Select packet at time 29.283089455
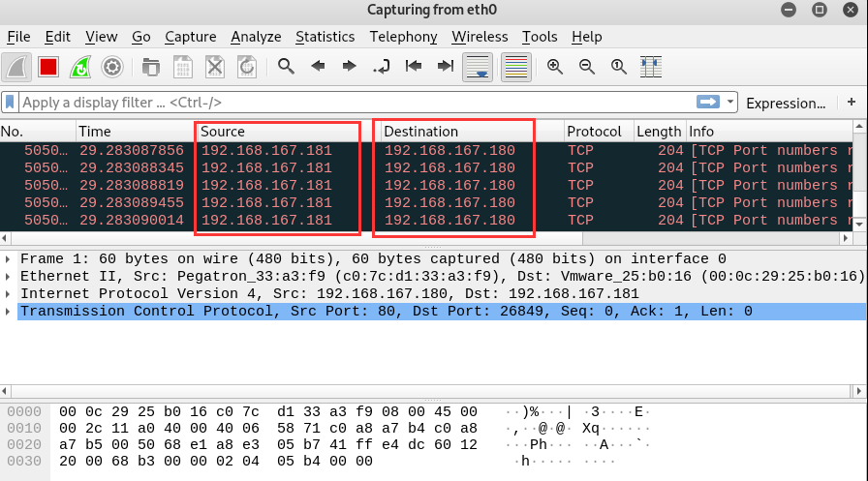This screenshot has height=481, width=868. click(x=426, y=202)
